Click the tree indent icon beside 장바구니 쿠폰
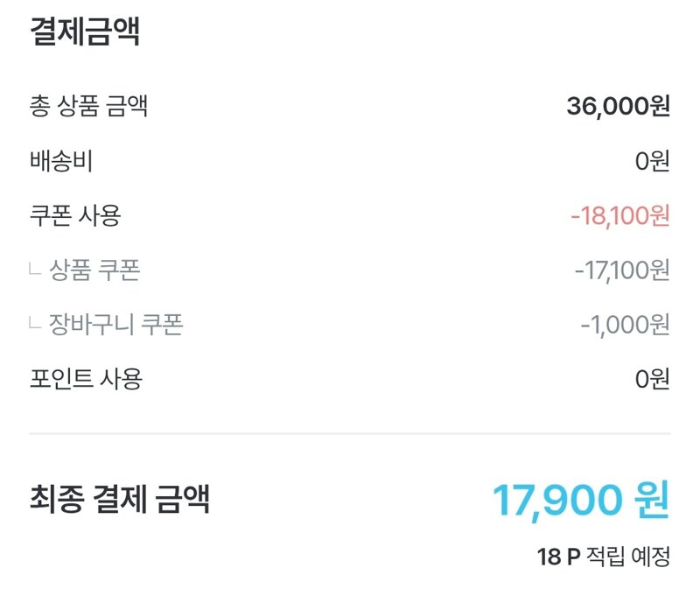The height and width of the screenshot is (589, 700). click(35, 322)
